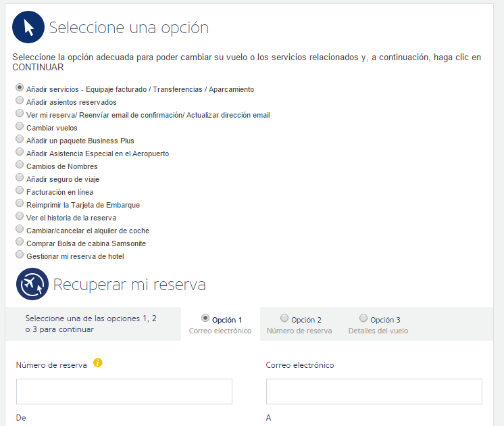This screenshot has height=426, width=504.
Task: Click the cursor icon next to Seleccione una opción
Action: coord(28,27)
